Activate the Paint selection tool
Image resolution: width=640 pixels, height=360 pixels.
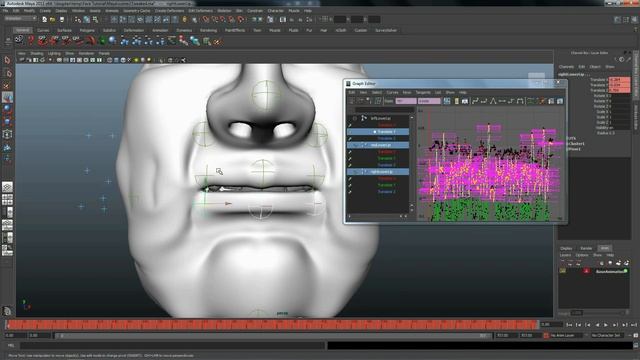point(7,85)
